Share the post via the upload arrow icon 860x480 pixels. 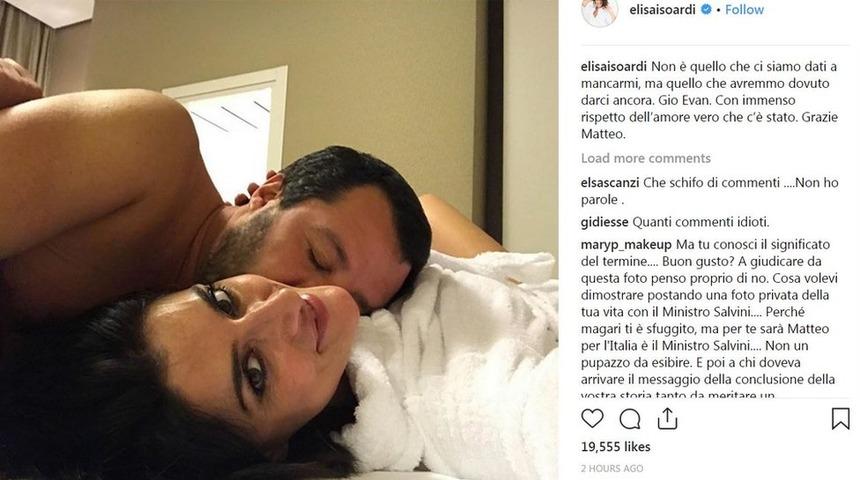pyautogui.click(x=667, y=419)
